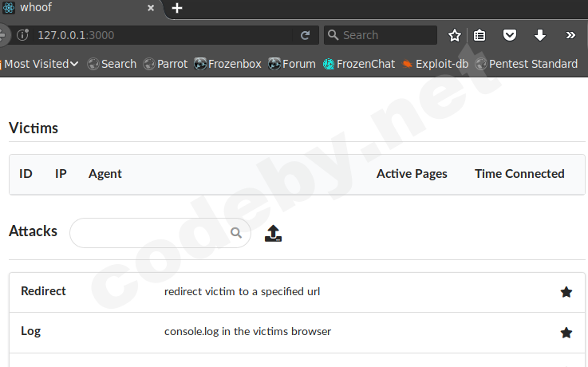The image size is (588, 367).
Task: Select the whoof browser tab
Action: tap(72, 8)
